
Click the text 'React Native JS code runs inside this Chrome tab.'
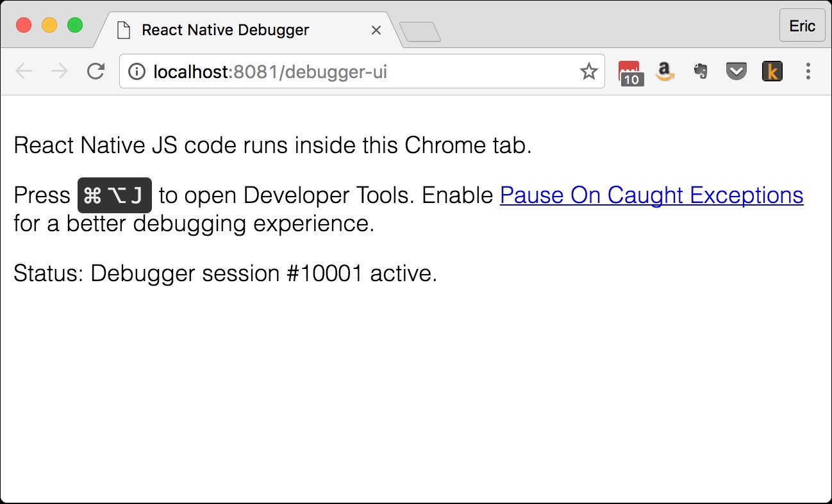[272, 146]
